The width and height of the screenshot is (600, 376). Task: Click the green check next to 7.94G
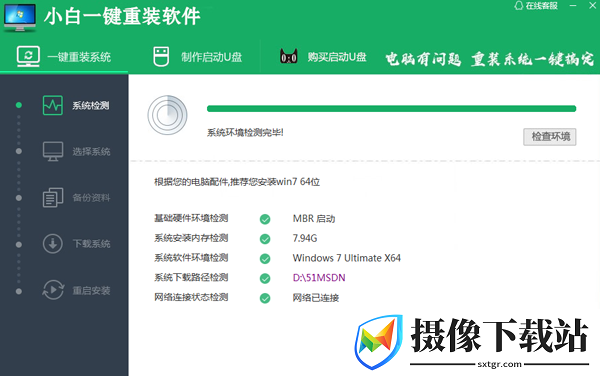[265, 239]
